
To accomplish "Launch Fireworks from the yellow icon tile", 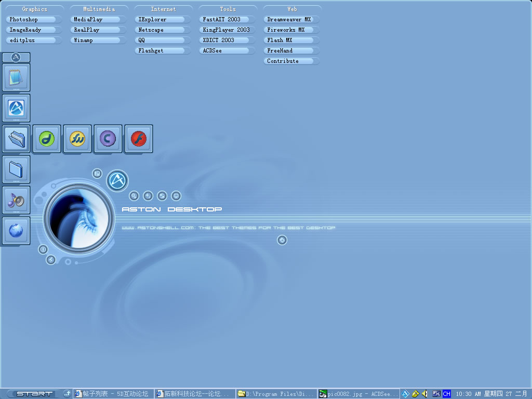I will pos(77,138).
